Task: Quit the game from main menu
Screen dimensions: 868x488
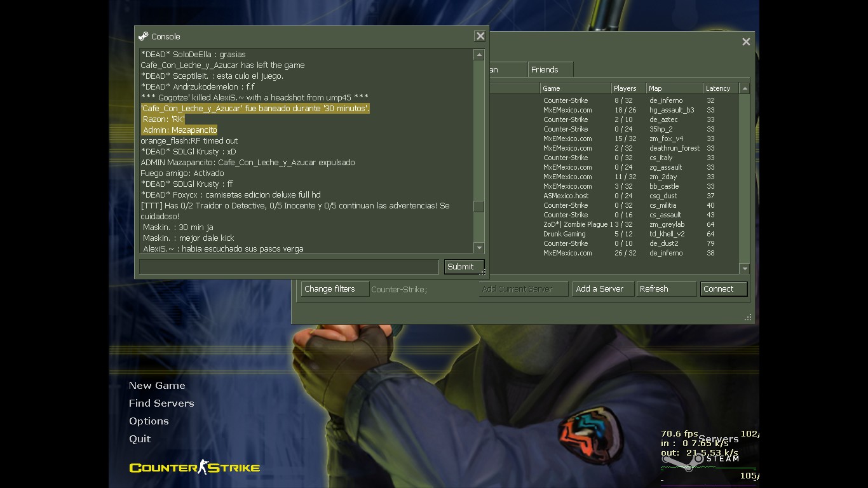Action: (140, 439)
